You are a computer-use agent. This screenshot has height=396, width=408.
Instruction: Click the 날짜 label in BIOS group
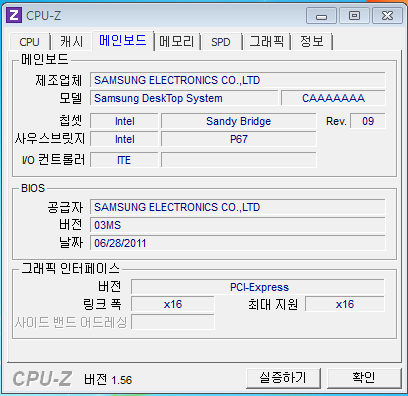[x=70, y=243]
